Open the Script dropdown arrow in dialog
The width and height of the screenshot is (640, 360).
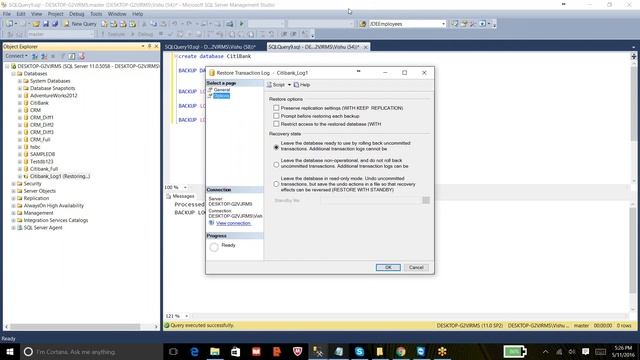point(289,84)
